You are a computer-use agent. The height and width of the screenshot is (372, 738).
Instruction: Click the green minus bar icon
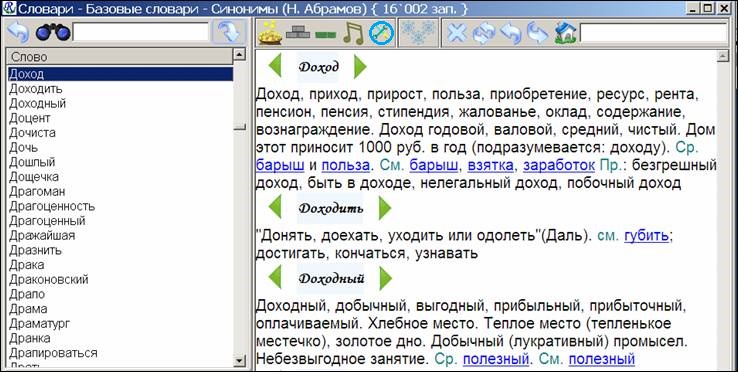coord(326,35)
